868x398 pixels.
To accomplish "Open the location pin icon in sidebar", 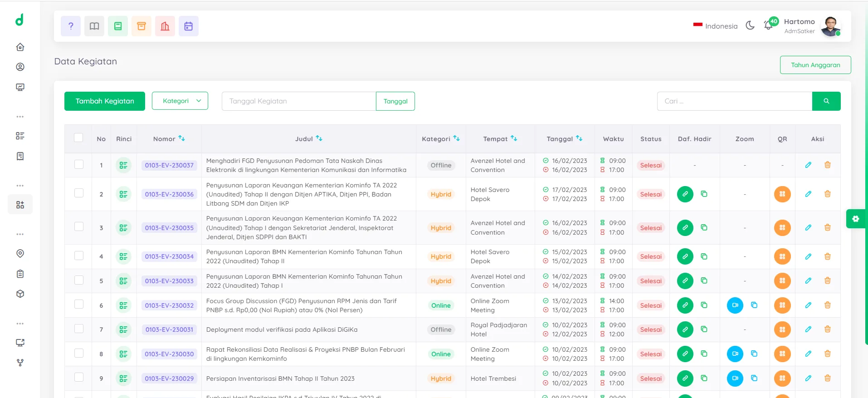I will pyautogui.click(x=20, y=254).
